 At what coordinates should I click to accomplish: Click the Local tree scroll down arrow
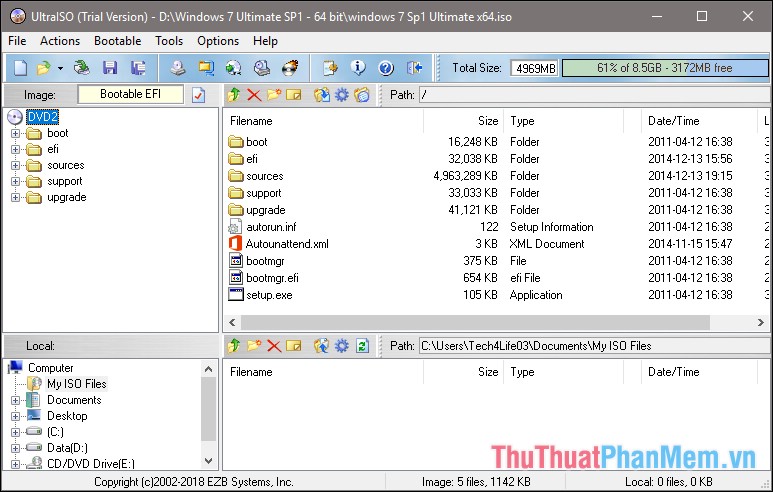point(209,461)
